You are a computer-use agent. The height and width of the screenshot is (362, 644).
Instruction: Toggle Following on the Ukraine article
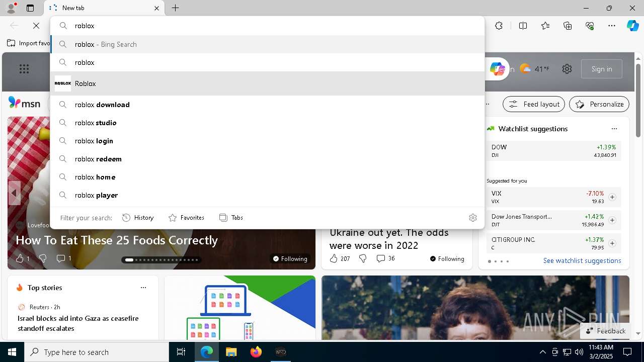447,258
